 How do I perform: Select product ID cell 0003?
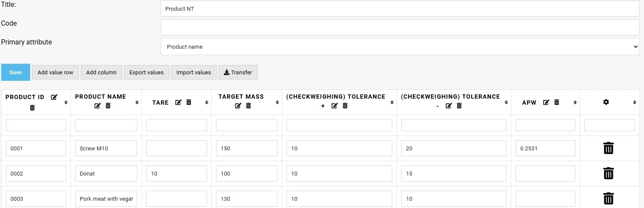(x=36, y=199)
